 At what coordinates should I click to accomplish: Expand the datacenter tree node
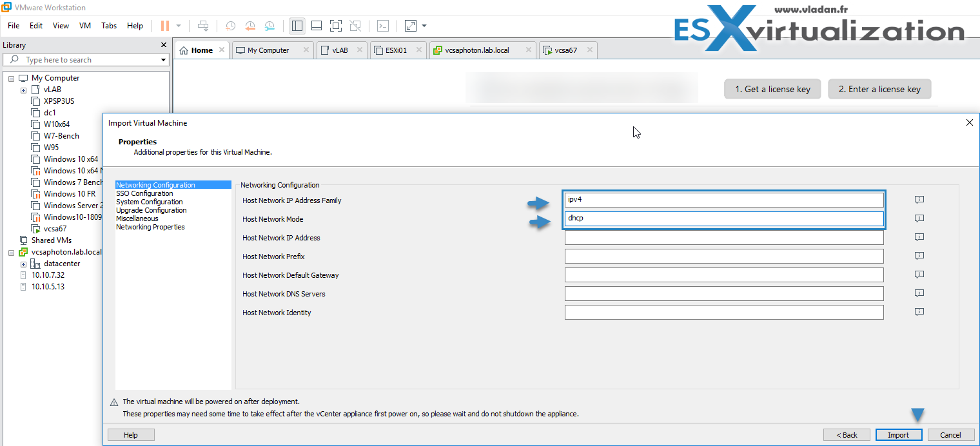[x=24, y=264]
